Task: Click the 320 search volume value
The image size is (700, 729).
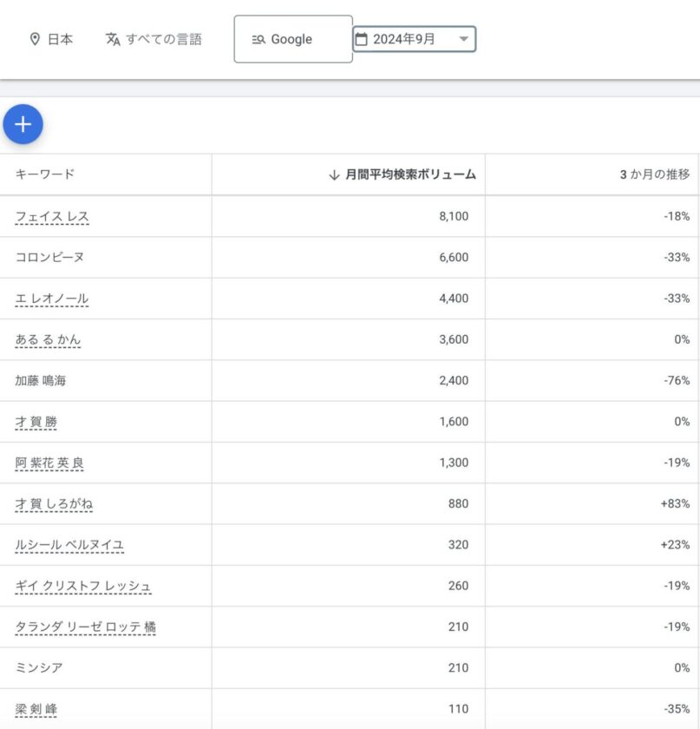Action: [458, 544]
